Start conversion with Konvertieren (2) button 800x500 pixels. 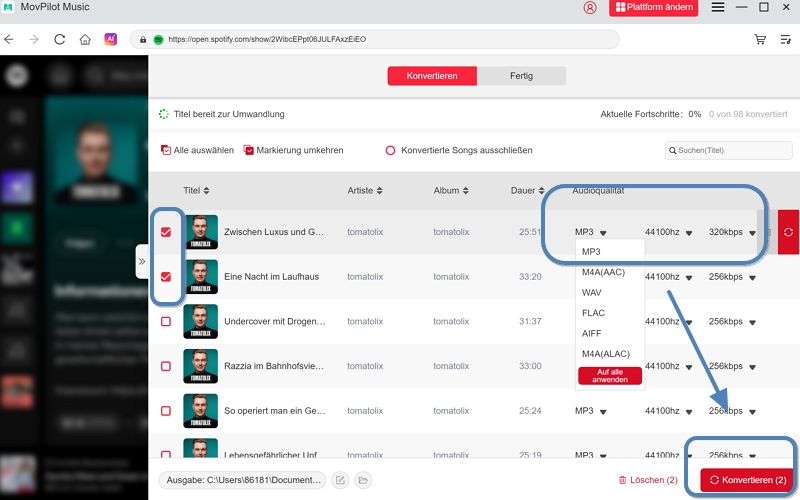(x=748, y=480)
